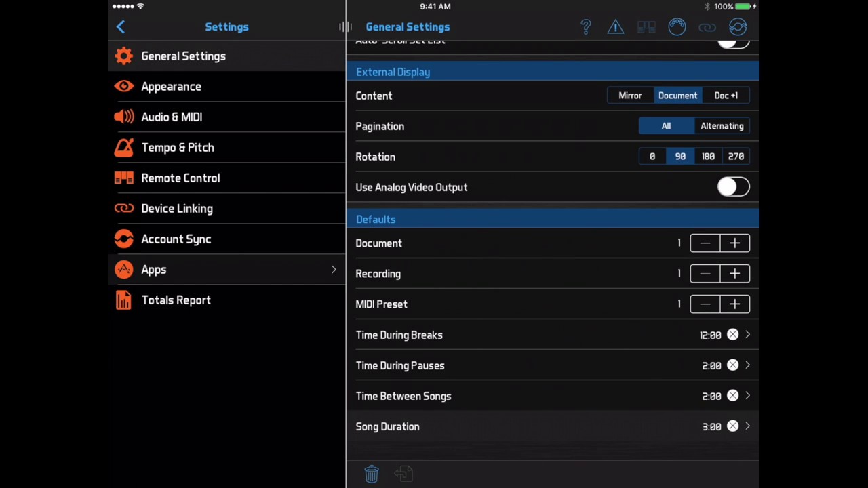This screenshot has height=488, width=868.
Task: Set Rotation to 180 degrees
Action: pyautogui.click(x=708, y=157)
